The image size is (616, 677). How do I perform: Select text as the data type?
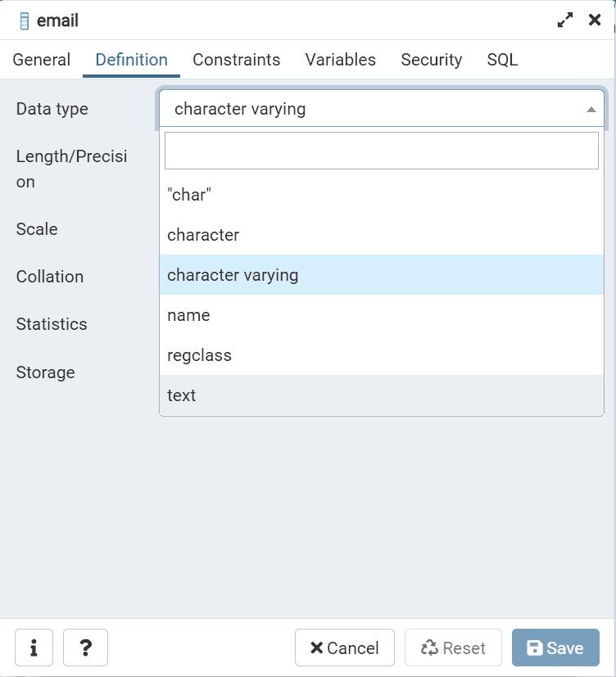[x=182, y=395]
